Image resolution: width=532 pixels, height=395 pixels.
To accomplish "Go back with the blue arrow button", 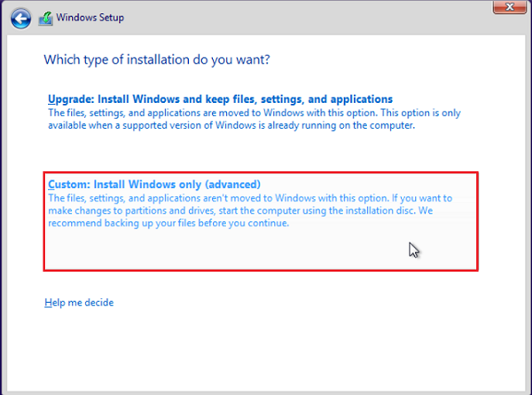I will click(x=20, y=19).
